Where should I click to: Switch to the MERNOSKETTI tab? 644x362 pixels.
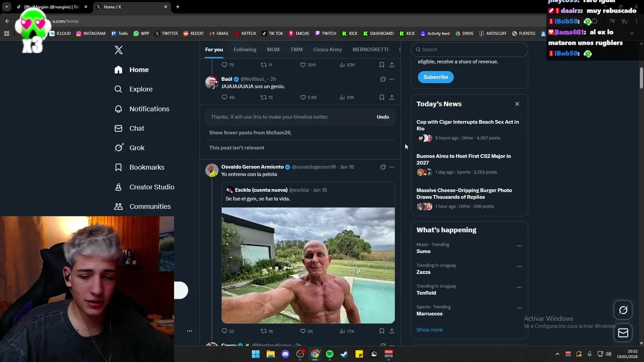coord(370,49)
